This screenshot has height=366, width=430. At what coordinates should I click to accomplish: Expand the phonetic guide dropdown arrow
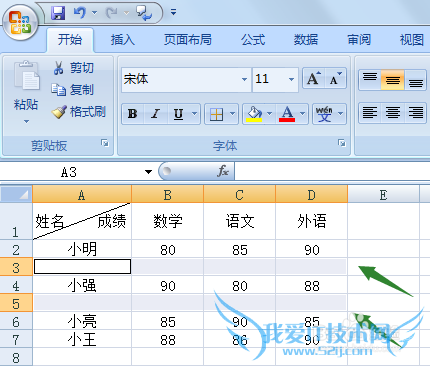pyautogui.click(x=341, y=114)
